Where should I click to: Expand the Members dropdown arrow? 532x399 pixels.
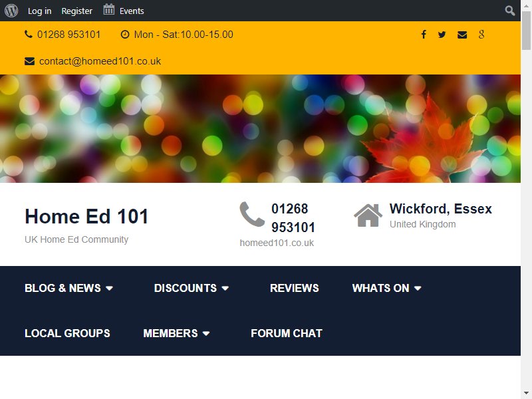[x=206, y=334]
